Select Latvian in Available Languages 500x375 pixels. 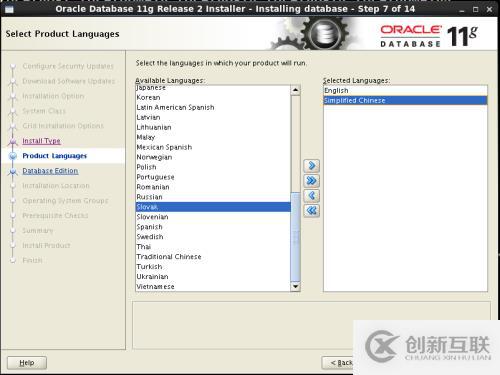click(x=213, y=117)
